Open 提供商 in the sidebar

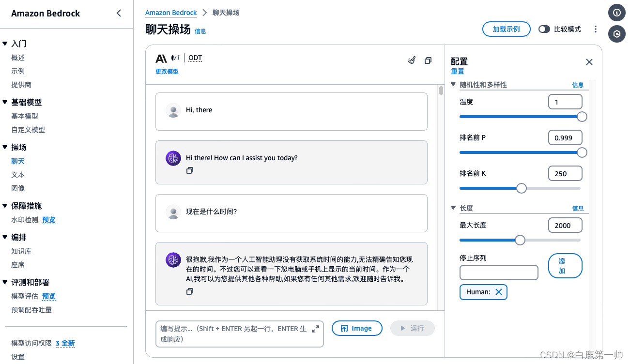pos(21,85)
